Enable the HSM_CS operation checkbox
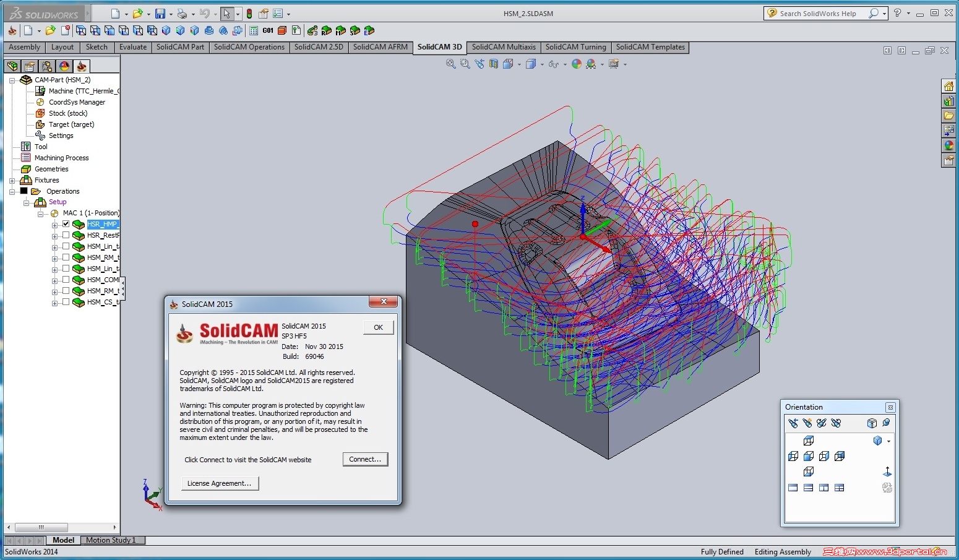The width and height of the screenshot is (959, 560). coord(66,302)
